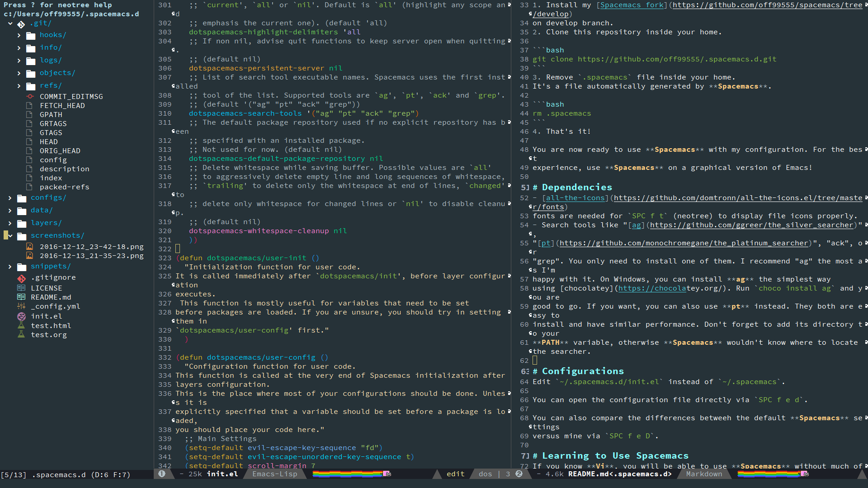The image size is (868, 488).
Task: Expand the refs/ folder chevron
Action: (x=19, y=86)
